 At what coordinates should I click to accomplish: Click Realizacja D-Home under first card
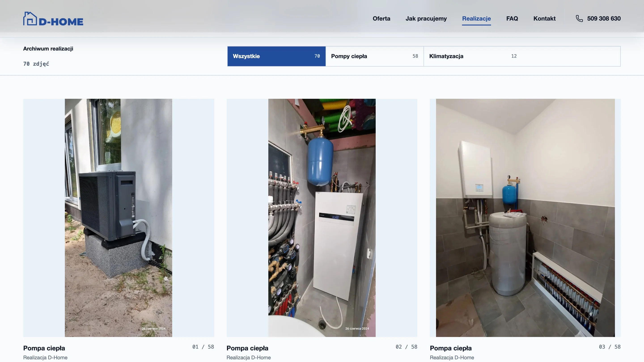tap(45, 358)
